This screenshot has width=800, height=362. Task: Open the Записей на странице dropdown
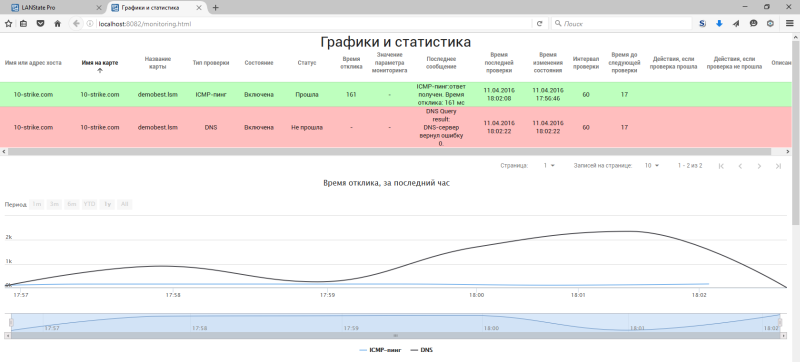[652, 166]
